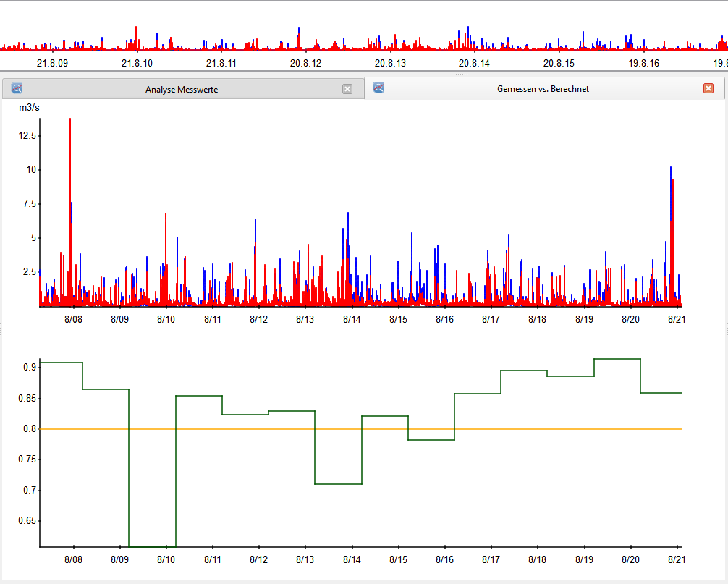Click the green step segment at 0.71
The image size is (728, 584).
click(338, 483)
